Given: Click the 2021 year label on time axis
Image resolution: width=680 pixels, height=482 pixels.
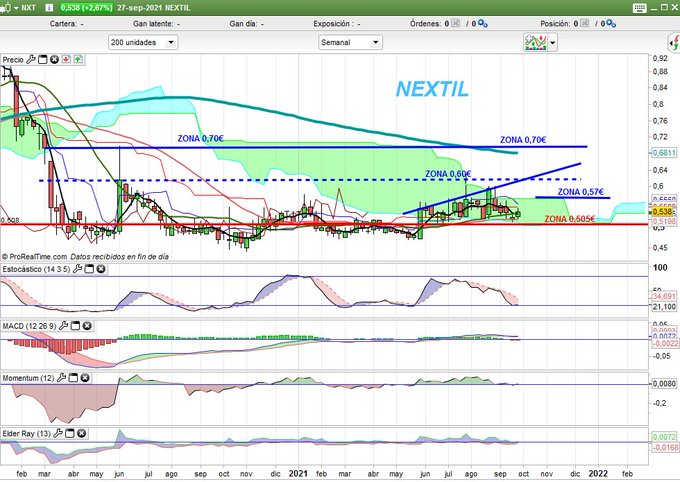Looking at the screenshot, I should tap(298, 473).
